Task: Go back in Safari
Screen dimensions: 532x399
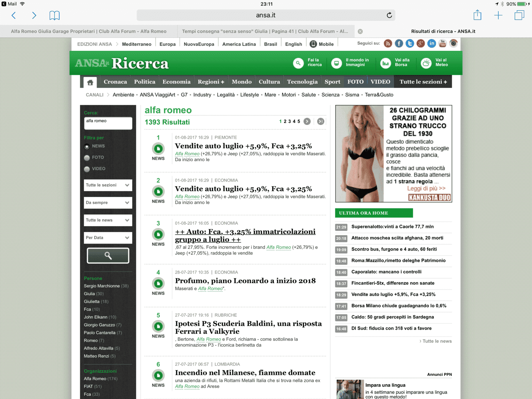Action: (14, 15)
